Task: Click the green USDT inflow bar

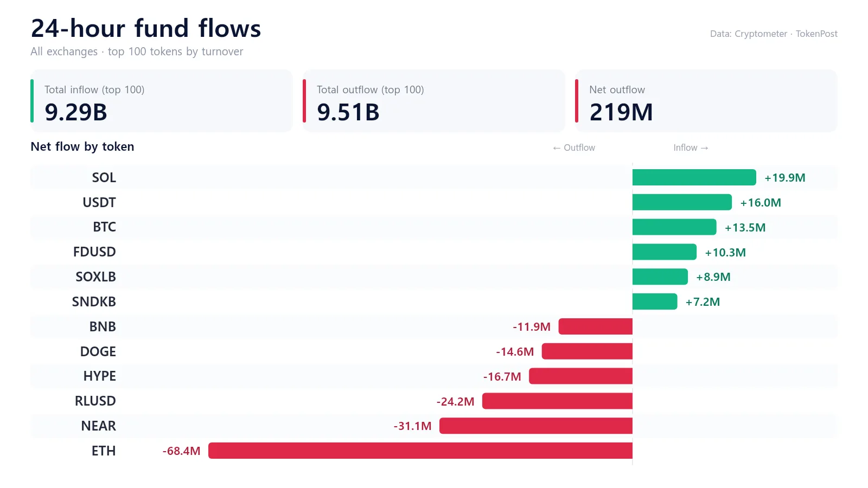Action: coord(682,202)
